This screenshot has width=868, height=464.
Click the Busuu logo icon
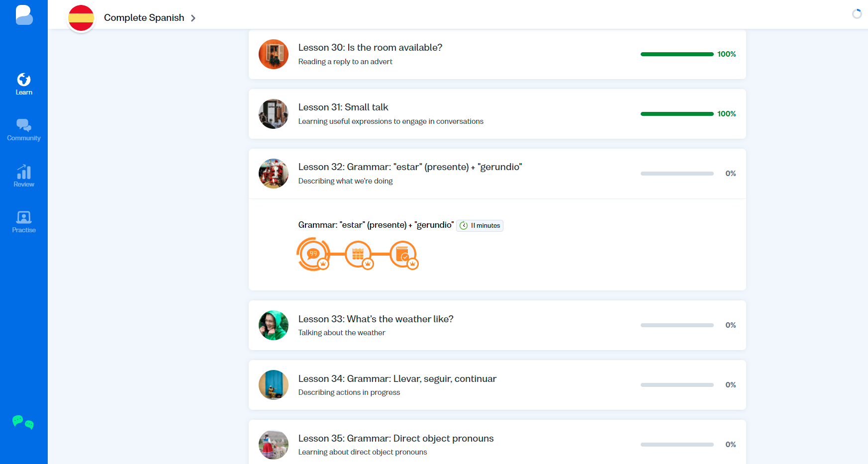[x=24, y=15]
